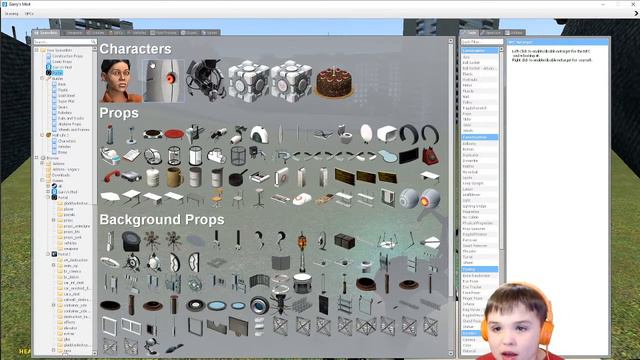This screenshot has width=640, height=360.
Task: Spawn the wooden chair prop
Action: tap(217, 198)
